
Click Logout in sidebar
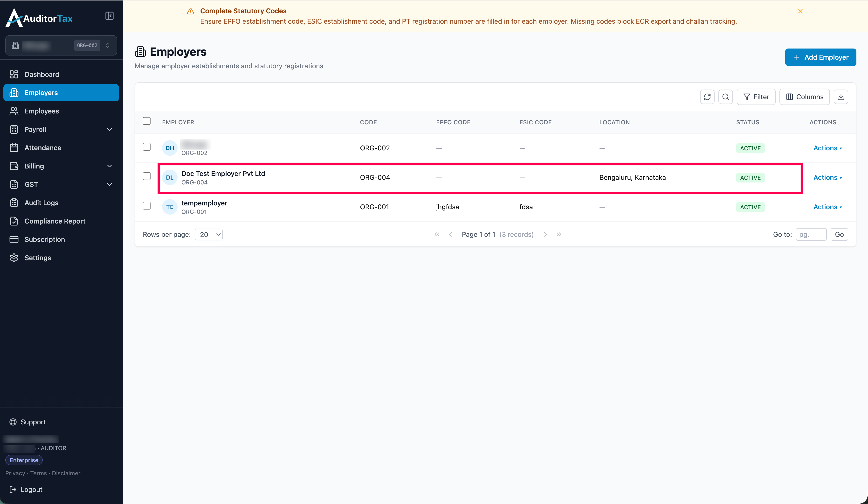26,490
